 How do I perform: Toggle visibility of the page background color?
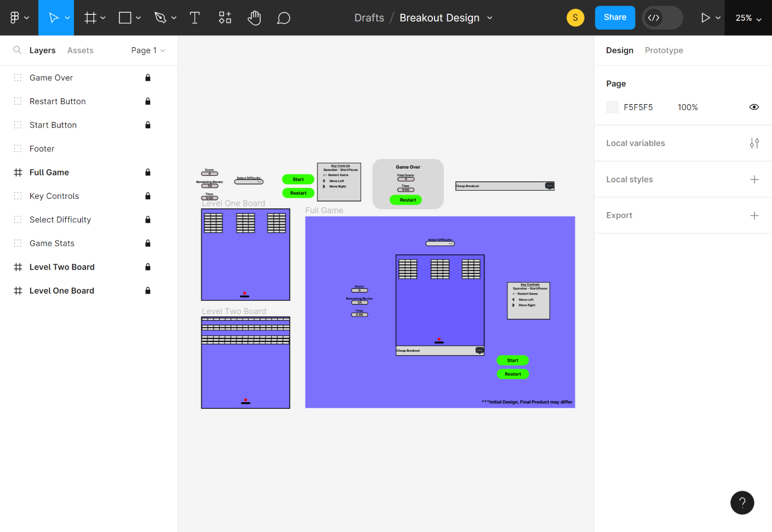754,107
